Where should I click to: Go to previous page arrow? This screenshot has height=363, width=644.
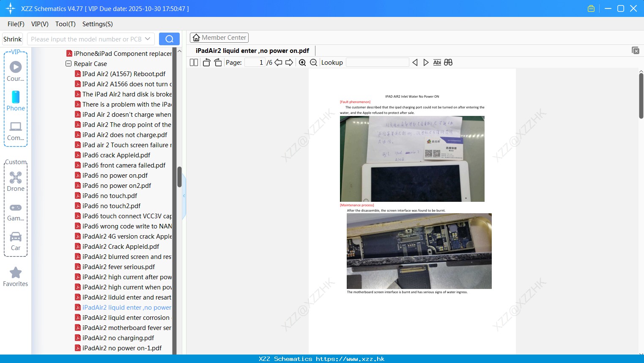[x=278, y=63]
